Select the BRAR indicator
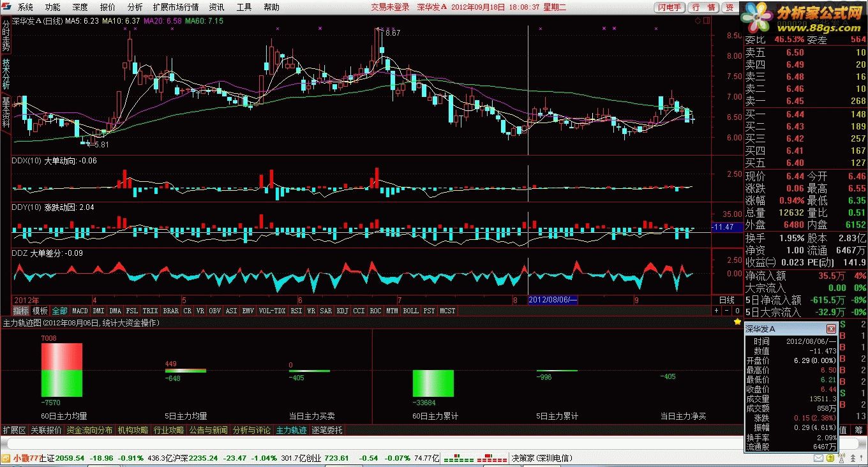Viewport: 868px width, 467px height. [170, 311]
